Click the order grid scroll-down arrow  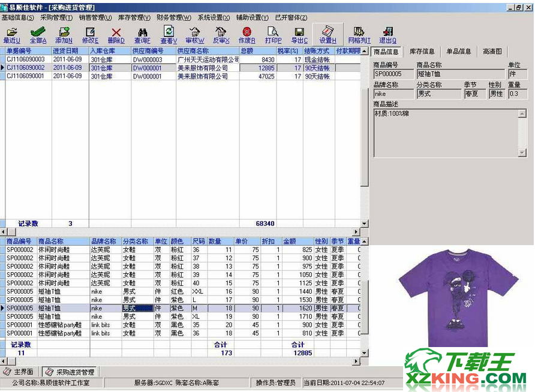pos(365,224)
